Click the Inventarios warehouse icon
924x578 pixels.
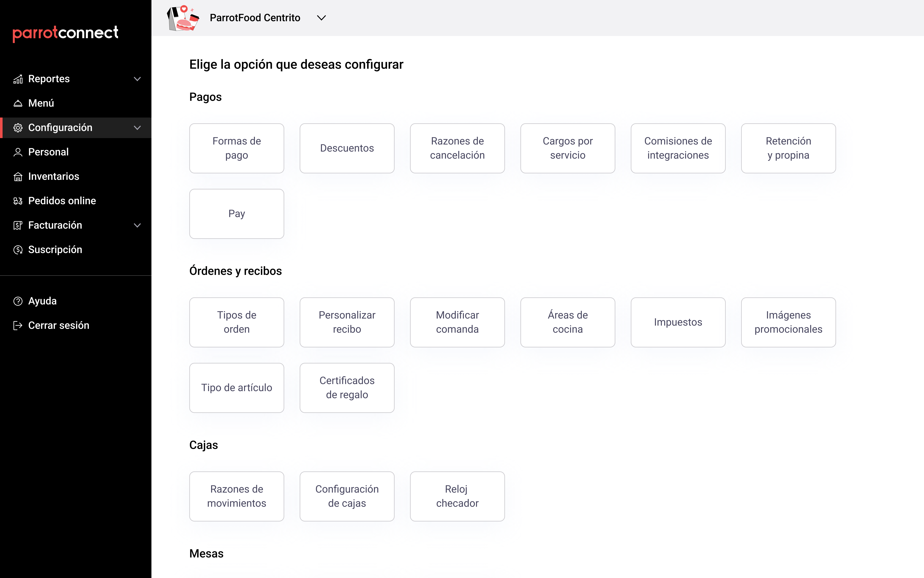tap(18, 177)
